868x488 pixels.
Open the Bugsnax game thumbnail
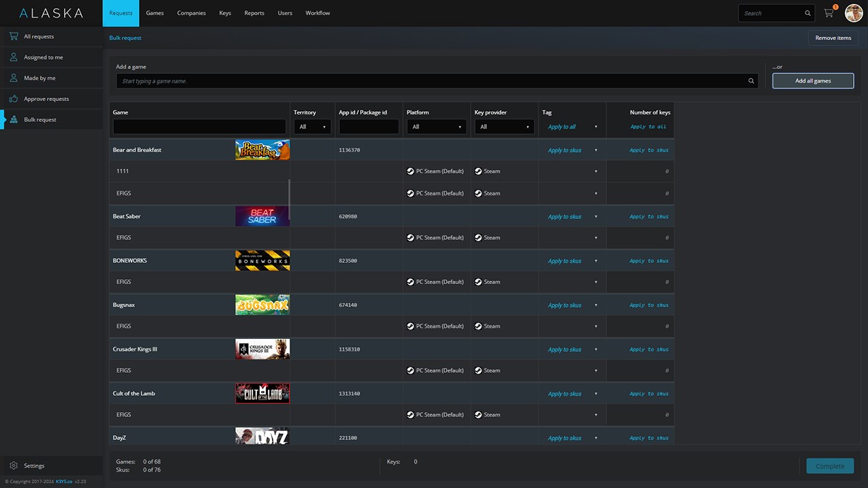[262, 305]
